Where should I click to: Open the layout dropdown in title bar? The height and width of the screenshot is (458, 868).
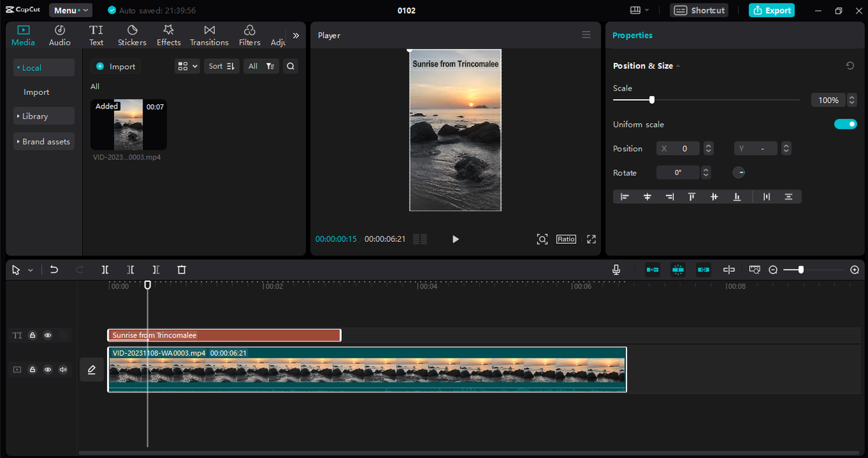click(639, 10)
